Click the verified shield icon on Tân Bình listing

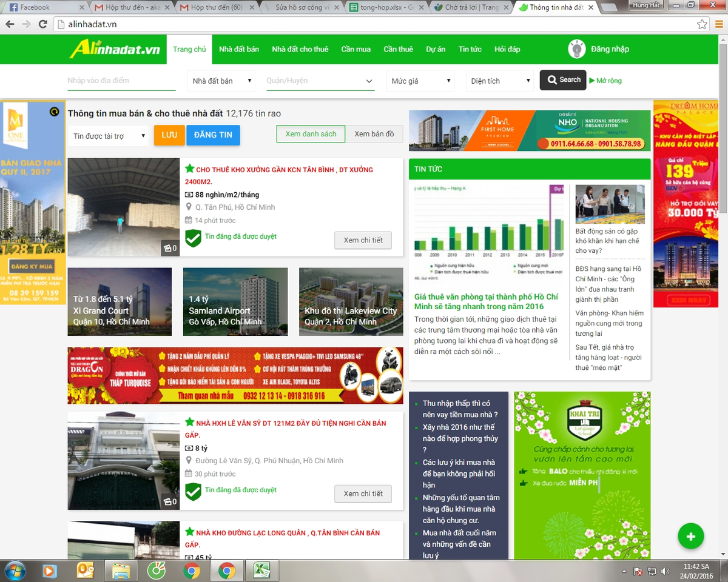point(193,238)
